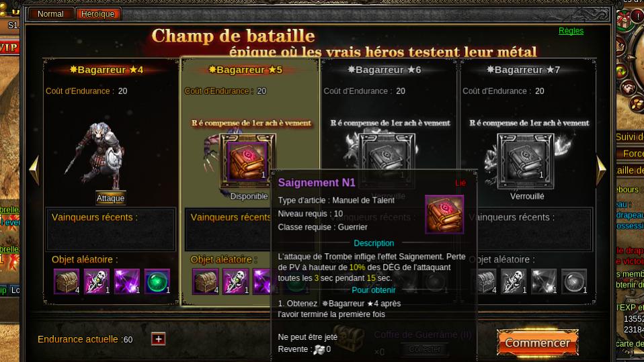Go to previous bosses with left arrow
Image resolution: width=644 pixels, height=362 pixels.
pos(35,169)
